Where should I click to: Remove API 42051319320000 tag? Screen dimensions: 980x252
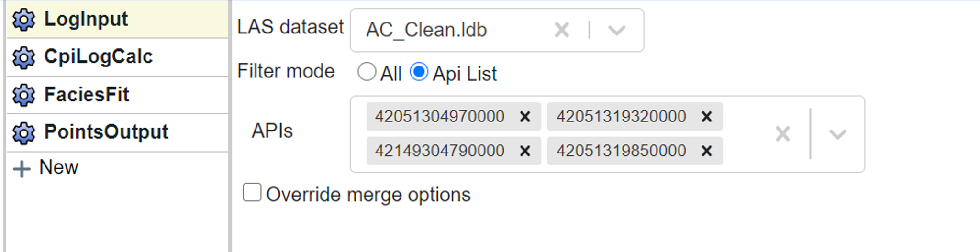706,117
